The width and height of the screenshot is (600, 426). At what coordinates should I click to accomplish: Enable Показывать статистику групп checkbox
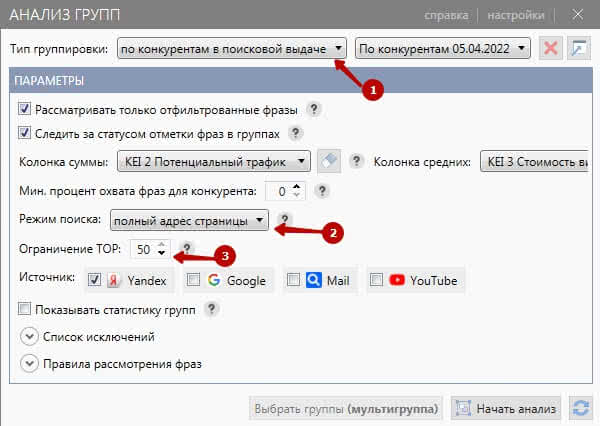(x=24, y=308)
